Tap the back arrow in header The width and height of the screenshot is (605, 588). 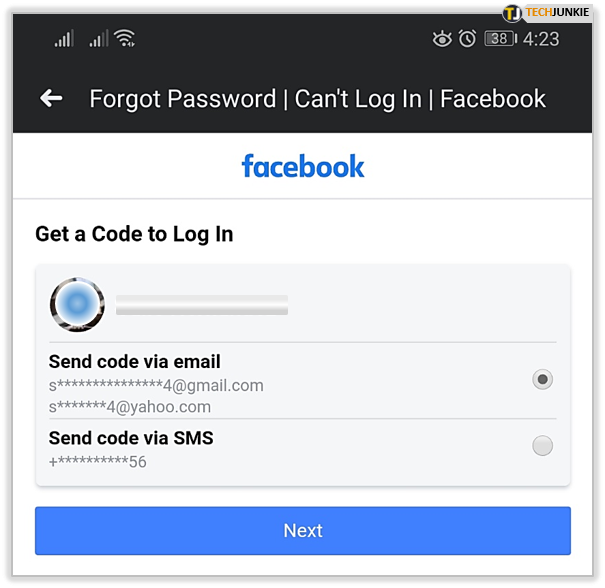point(51,98)
